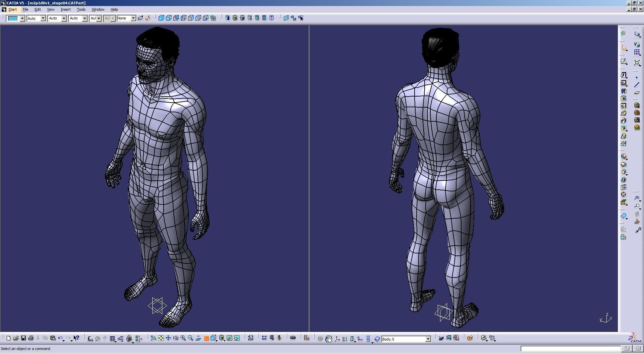
Task: Click the Isometric View cube icon
Action: tap(161, 18)
